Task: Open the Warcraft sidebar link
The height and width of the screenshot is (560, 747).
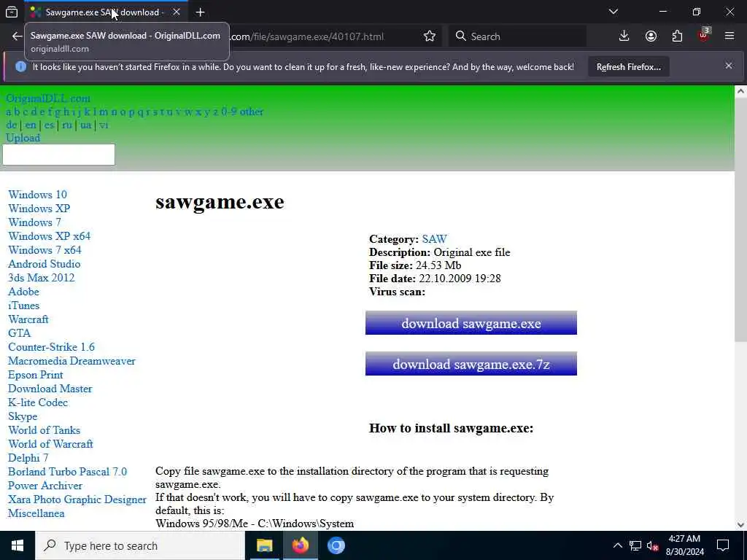Action: click(28, 319)
